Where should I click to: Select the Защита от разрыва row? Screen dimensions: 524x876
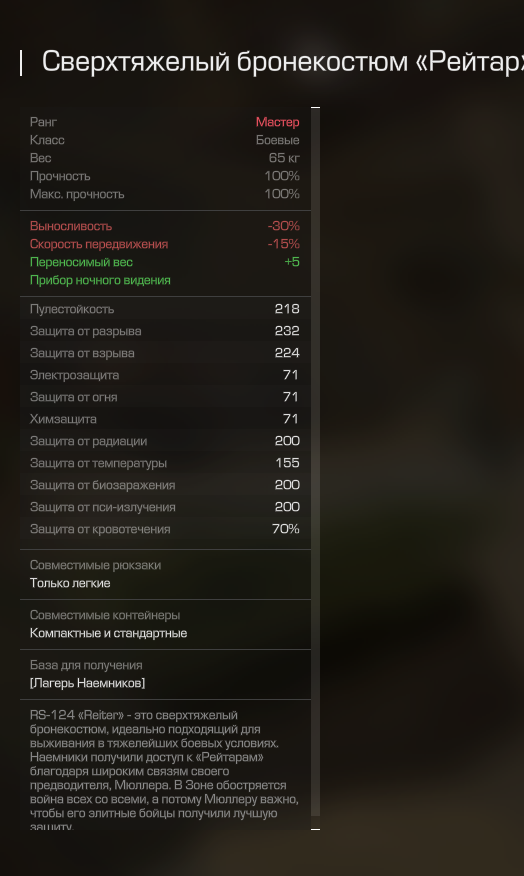[165, 331]
